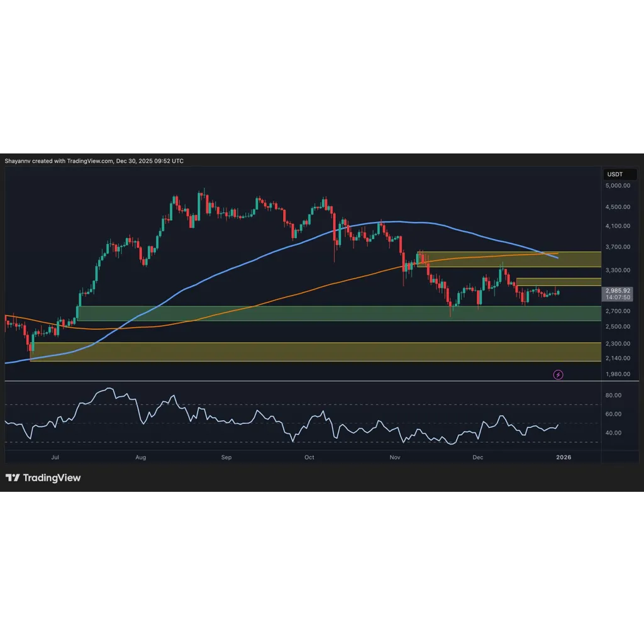Click the 4,100.00 price axis label

point(618,226)
